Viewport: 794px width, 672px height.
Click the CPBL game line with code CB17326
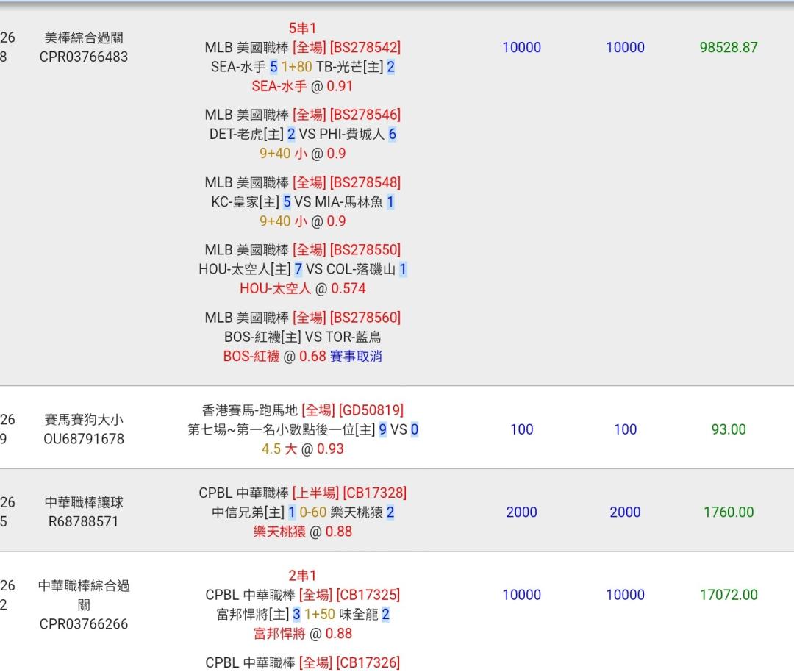coord(302,662)
